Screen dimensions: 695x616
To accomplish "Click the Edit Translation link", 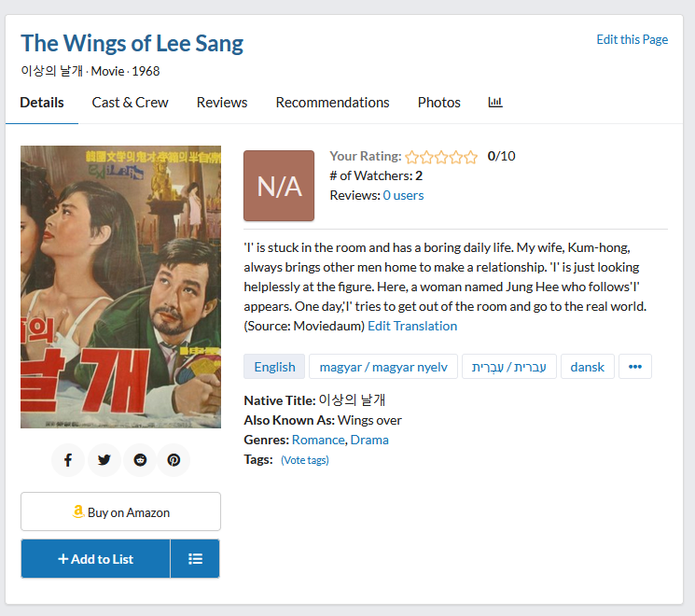I will pos(412,326).
